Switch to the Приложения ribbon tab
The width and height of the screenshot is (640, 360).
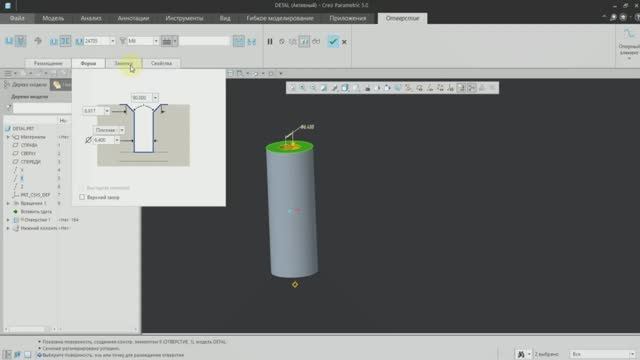pyautogui.click(x=348, y=18)
